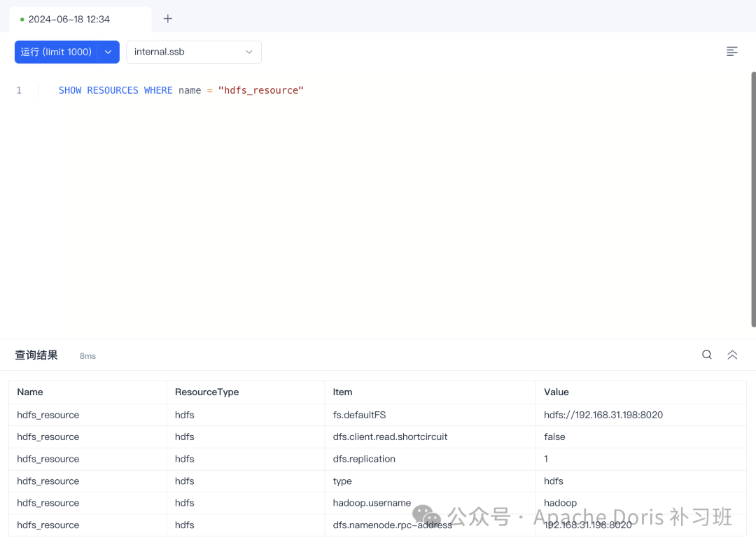Expand run options arrow beside the Run button
The image size is (756, 547).
coord(108,52)
